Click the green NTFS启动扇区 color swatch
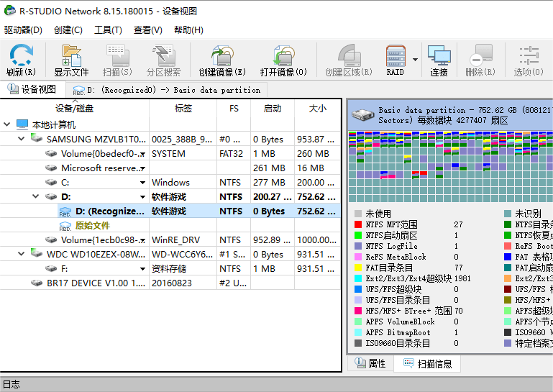This screenshot has width=553, height=392. tap(358, 235)
